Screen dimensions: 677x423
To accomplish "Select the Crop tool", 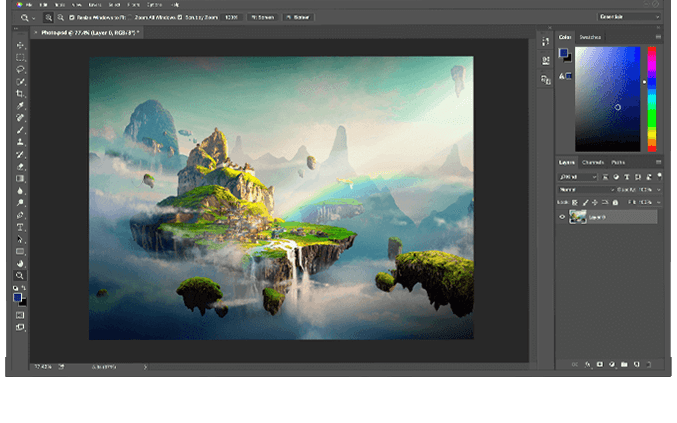I will pyautogui.click(x=20, y=93).
